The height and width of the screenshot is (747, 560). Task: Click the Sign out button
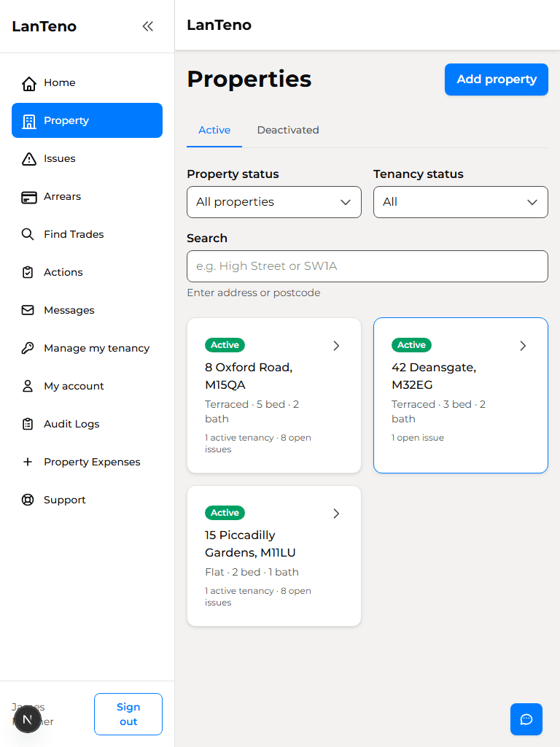(128, 714)
